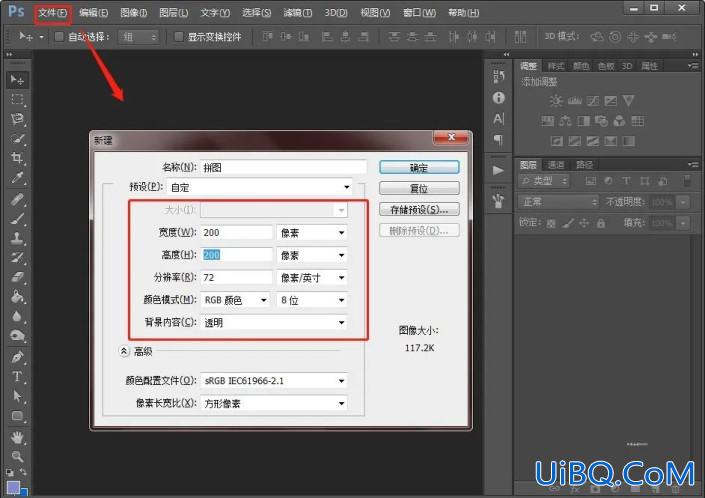Viewport: 705px width, 498px height.
Task: Select the Path Selection tool
Action: pos(17,396)
